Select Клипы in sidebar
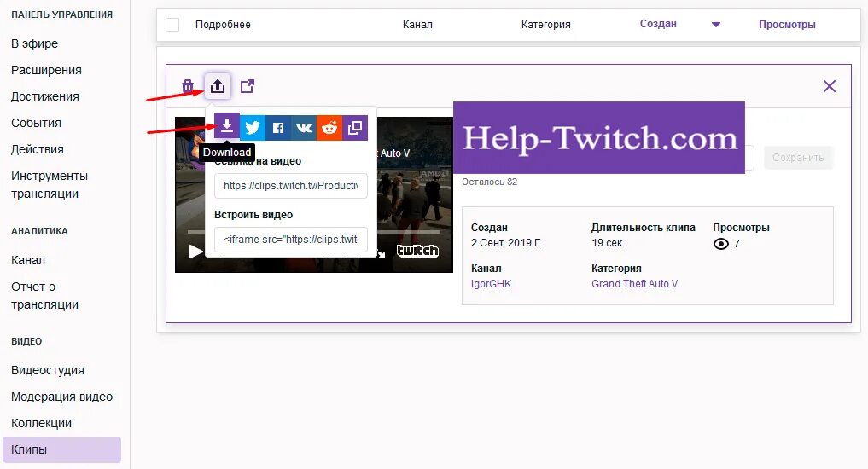Viewport: 868px width, 469px height. (62, 449)
